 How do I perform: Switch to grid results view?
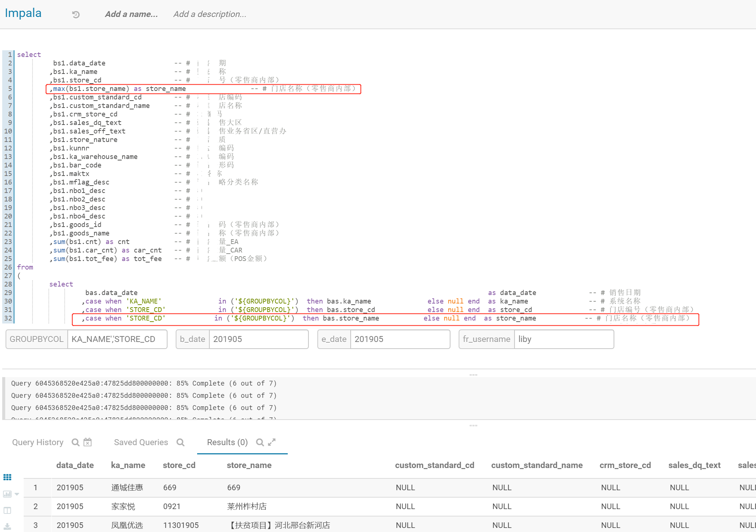[7, 477]
